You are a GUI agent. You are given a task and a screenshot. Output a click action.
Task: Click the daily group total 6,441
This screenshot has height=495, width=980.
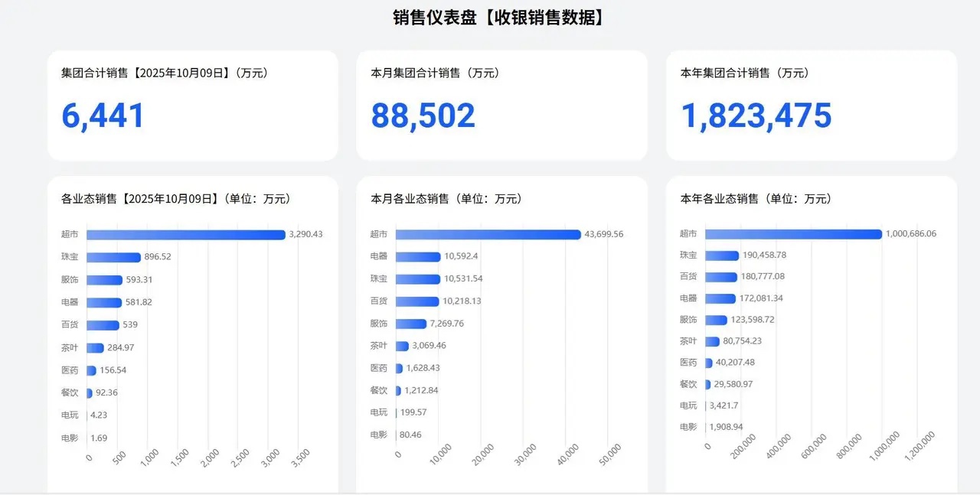click(x=103, y=116)
